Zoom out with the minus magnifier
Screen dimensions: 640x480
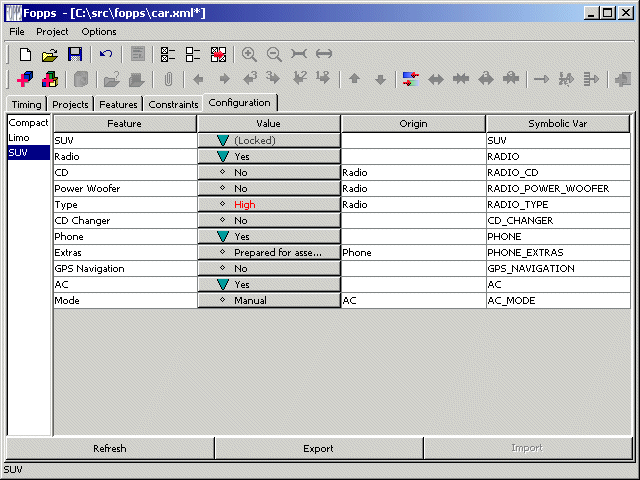click(274, 54)
